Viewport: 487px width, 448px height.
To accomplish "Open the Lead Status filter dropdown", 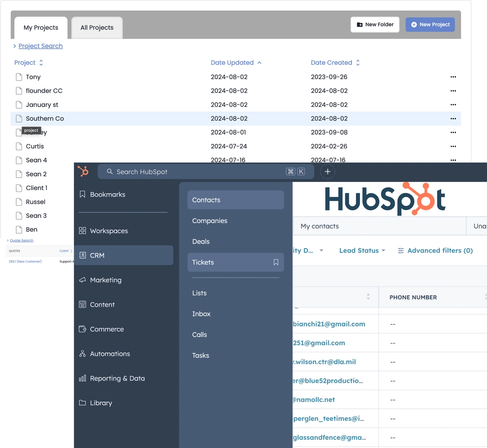I will click(362, 251).
